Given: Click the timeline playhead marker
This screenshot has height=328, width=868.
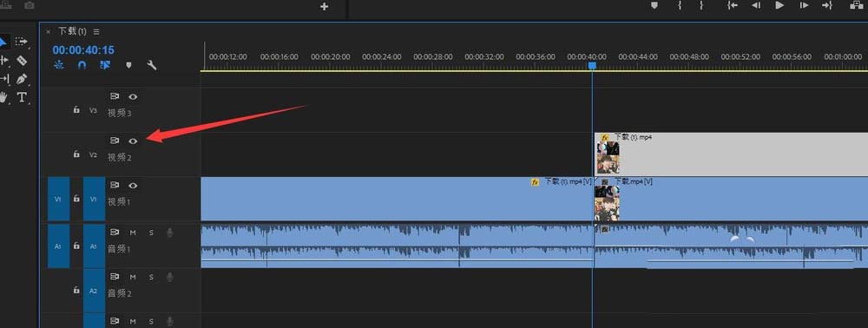Looking at the screenshot, I should [592, 65].
